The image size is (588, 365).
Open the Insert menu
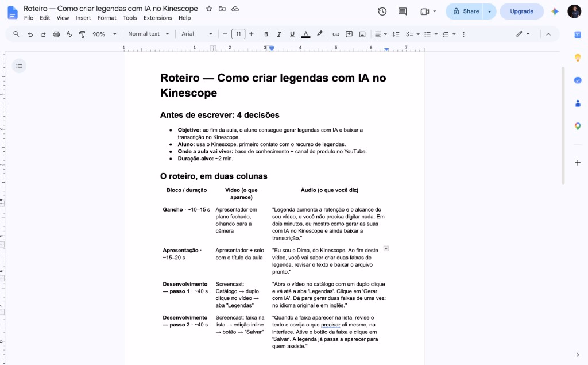(x=83, y=18)
